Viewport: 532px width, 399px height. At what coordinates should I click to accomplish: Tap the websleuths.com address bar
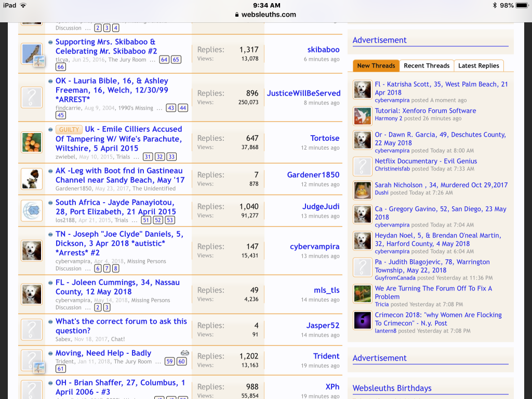pos(265,15)
